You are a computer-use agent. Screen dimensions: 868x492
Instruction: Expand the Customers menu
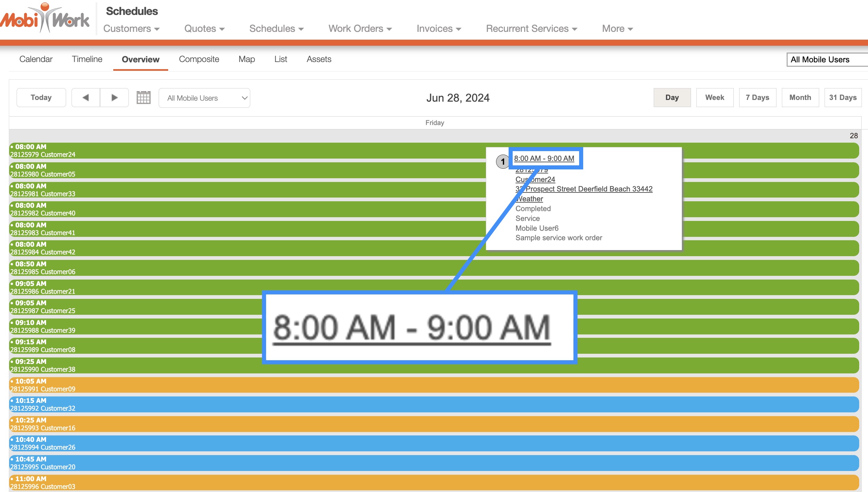pyautogui.click(x=131, y=29)
